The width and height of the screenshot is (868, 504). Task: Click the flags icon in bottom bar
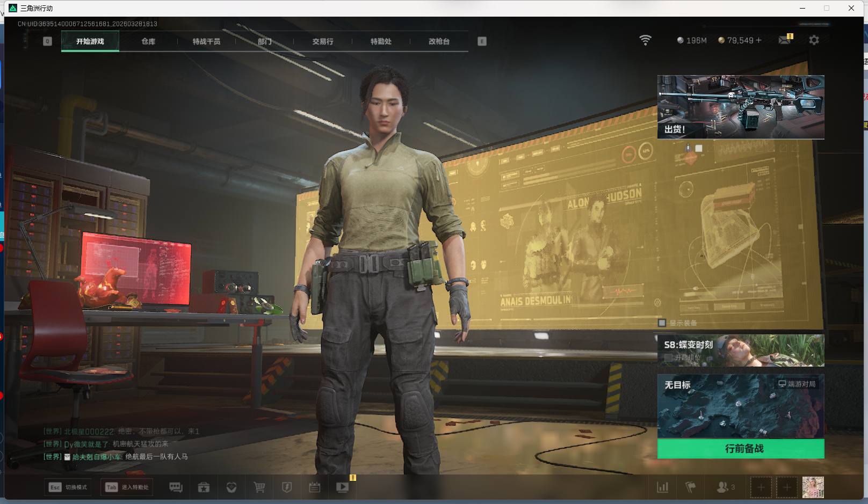(691, 487)
